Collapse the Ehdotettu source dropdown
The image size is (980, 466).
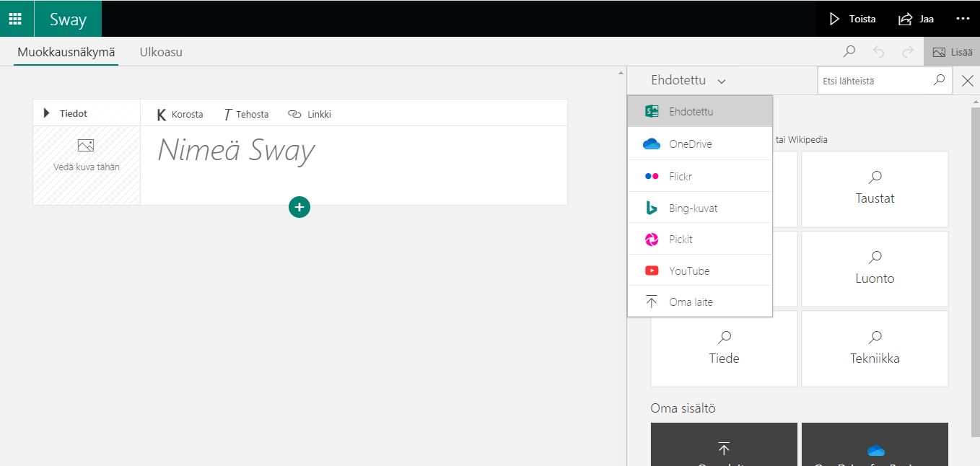click(688, 81)
